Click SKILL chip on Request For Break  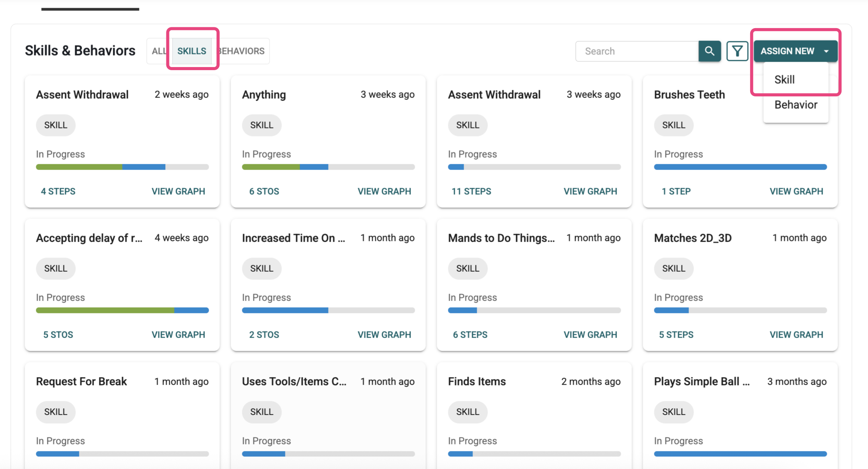click(56, 412)
